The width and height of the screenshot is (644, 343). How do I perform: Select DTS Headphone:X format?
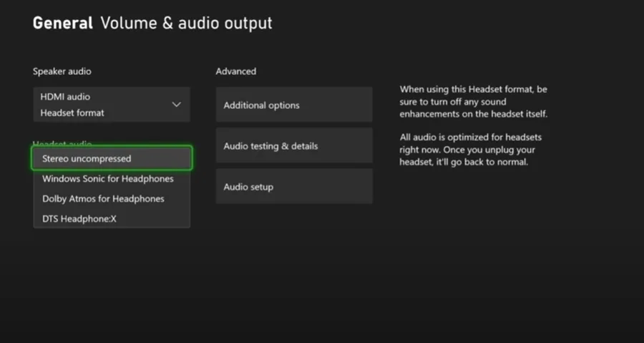coord(79,218)
